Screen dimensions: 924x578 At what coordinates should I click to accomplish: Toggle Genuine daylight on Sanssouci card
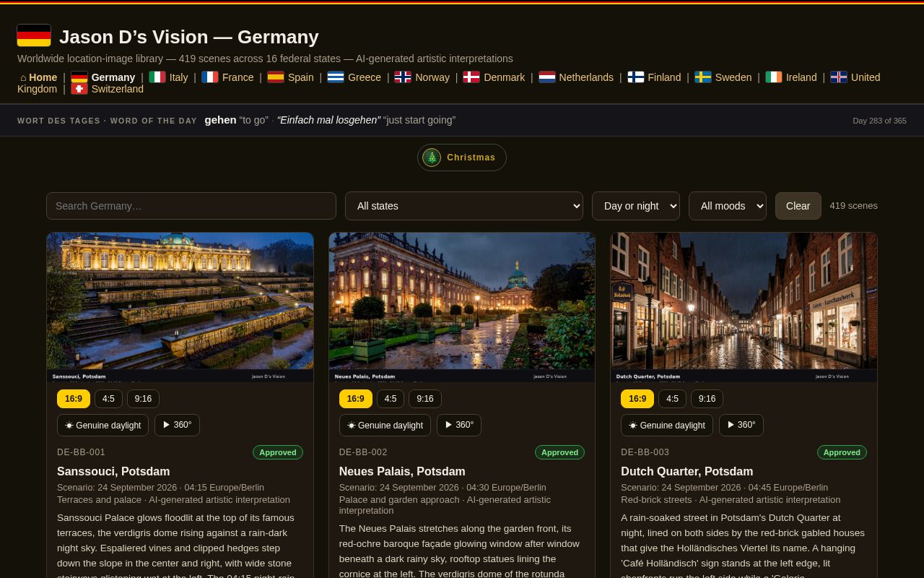(103, 426)
